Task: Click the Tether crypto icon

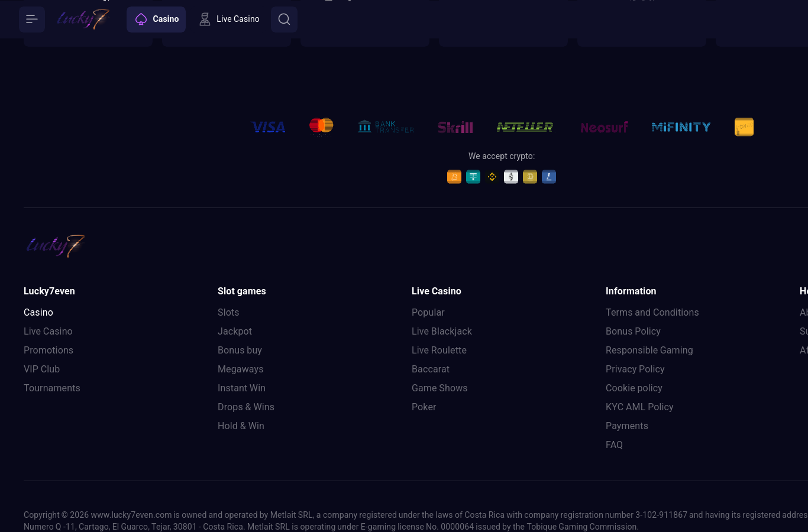Action: pos(473,177)
